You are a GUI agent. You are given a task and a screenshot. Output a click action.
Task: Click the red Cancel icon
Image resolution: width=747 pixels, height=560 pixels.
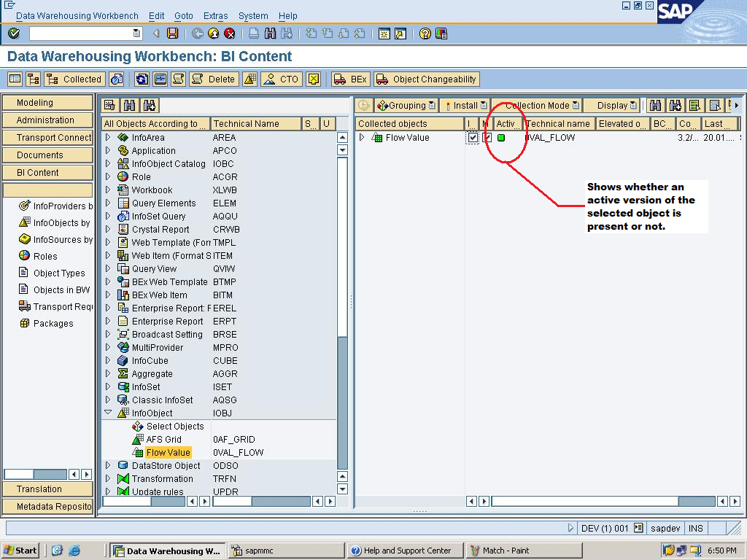[230, 34]
